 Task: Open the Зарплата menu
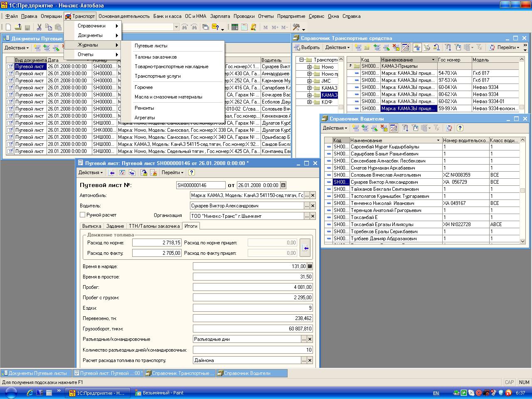[220, 16]
